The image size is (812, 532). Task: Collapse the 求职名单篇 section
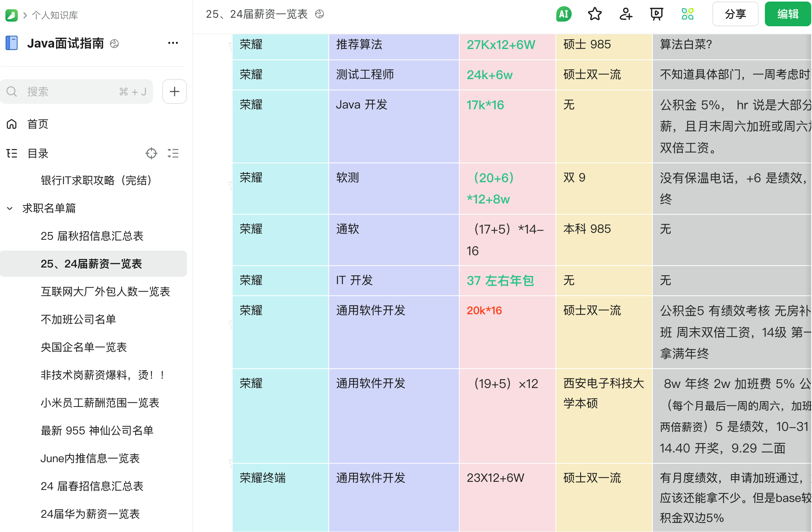tap(10, 208)
